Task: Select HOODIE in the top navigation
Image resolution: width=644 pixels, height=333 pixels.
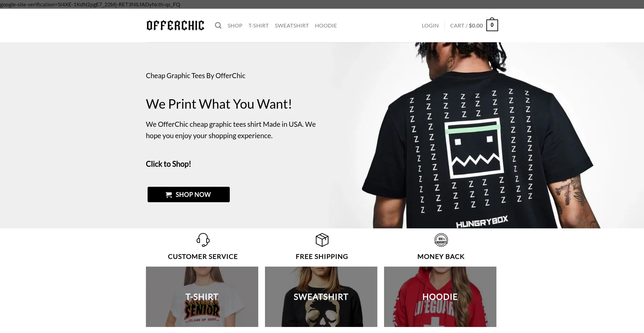Action: [326, 25]
